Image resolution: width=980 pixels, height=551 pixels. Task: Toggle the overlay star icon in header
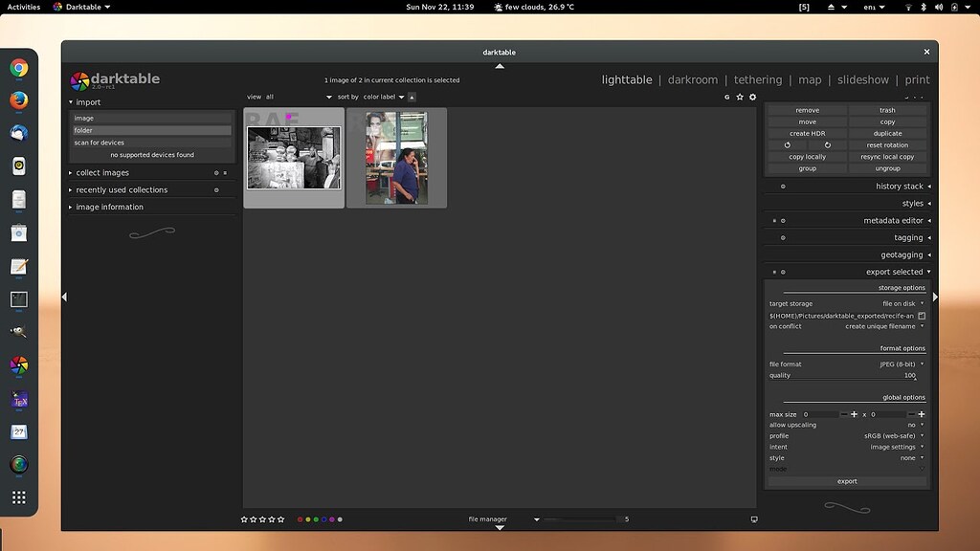pyautogui.click(x=740, y=97)
